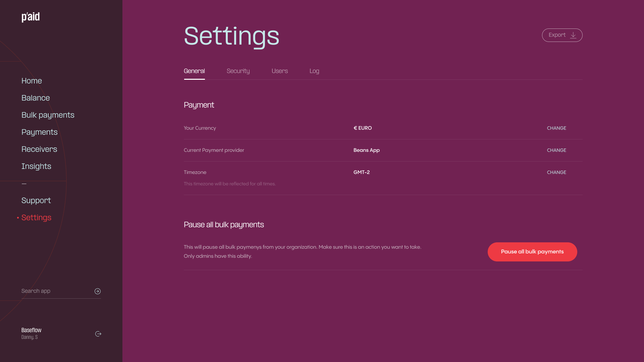Viewport: 644px width, 362px height.
Task: Change the currency setting
Action: point(556,128)
